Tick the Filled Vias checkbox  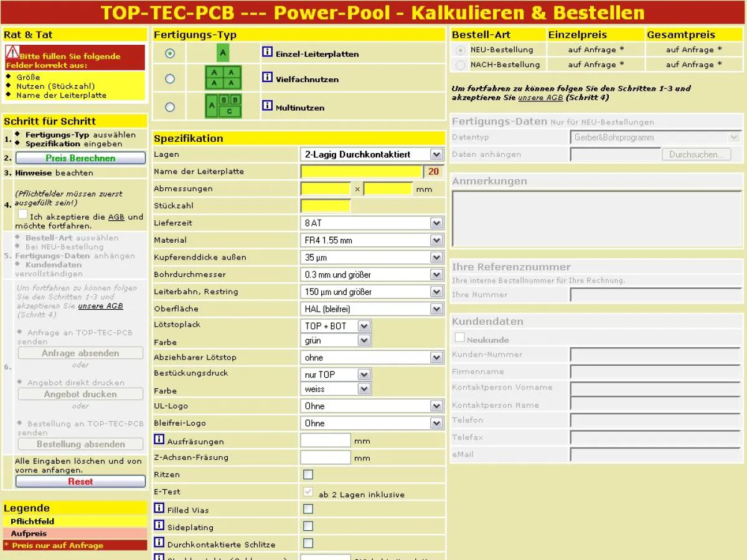point(308,509)
